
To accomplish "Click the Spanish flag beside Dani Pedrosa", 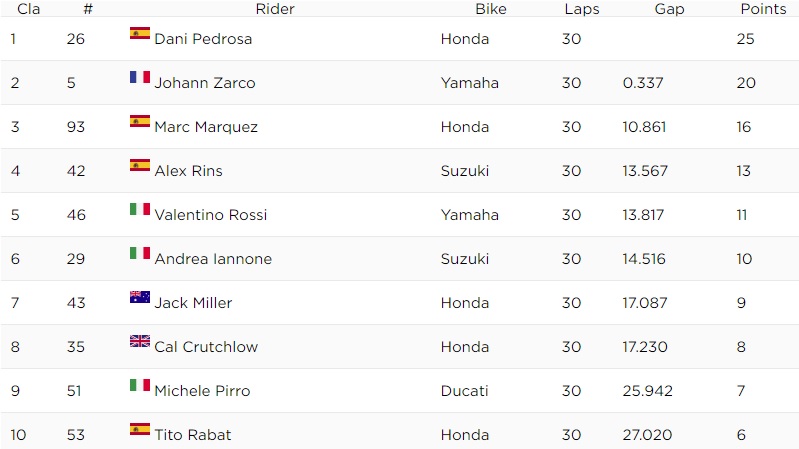I will click(139, 33).
